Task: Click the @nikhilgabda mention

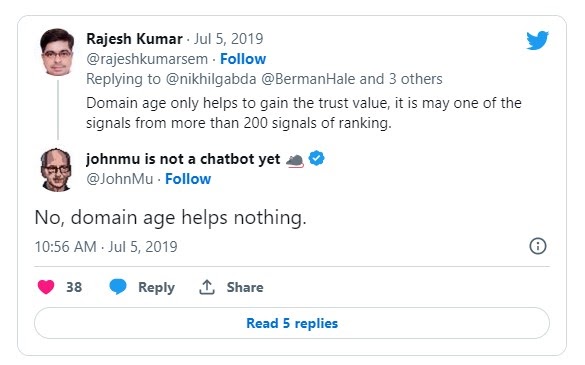Action: [211, 79]
